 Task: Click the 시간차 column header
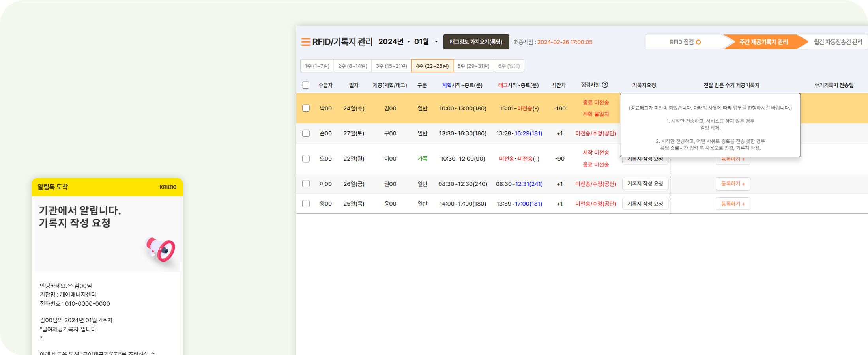pos(559,85)
